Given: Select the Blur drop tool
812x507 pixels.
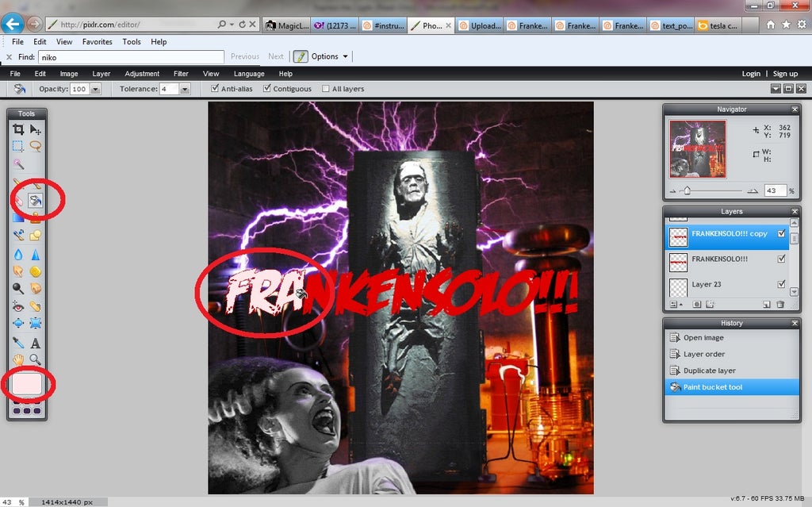Looking at the screenshot, I should pos(18,255).
